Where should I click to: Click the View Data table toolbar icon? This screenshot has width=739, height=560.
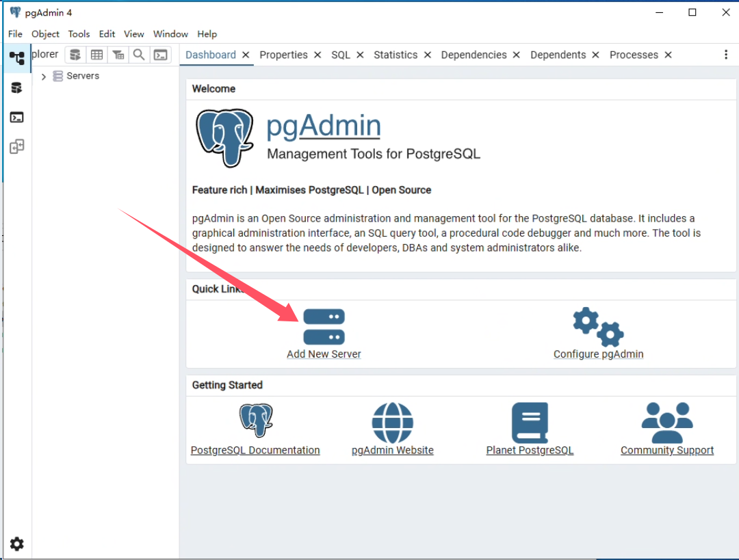tap(96, 55)
